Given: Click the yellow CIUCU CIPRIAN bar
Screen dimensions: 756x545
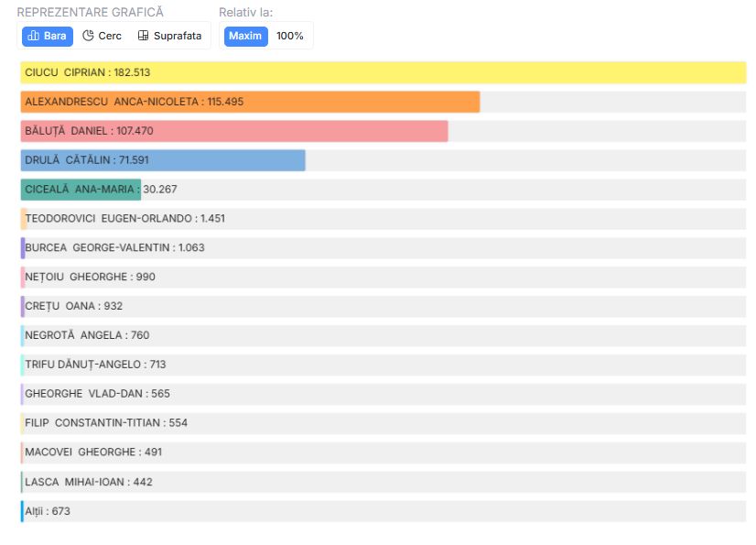Looking at the screenshot, I should tap(383, 72).
